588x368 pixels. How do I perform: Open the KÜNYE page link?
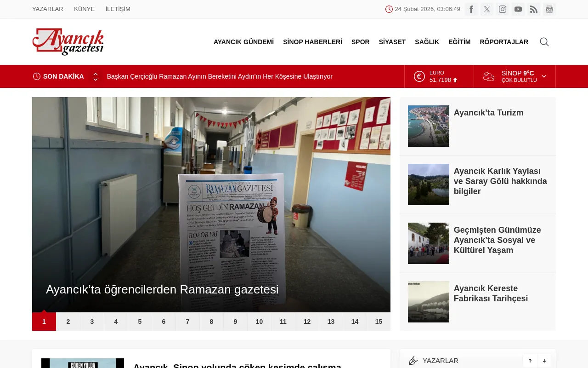[x=84, y=9]
